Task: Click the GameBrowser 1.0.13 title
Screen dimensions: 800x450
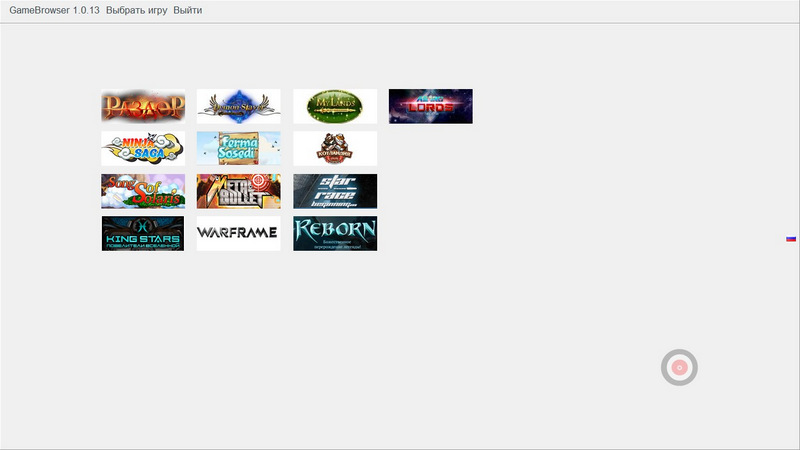Action: click(55, 10)
